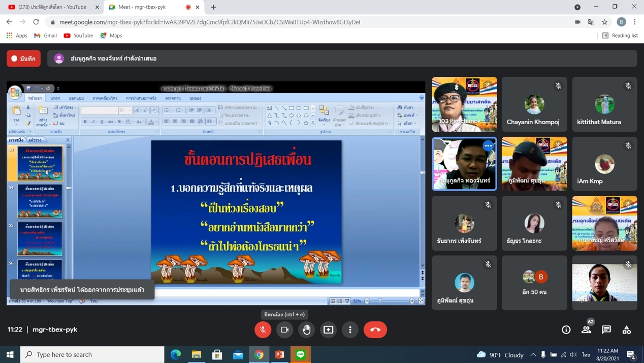
Task: Turn the camera on or off
Action: coord(285,329)
